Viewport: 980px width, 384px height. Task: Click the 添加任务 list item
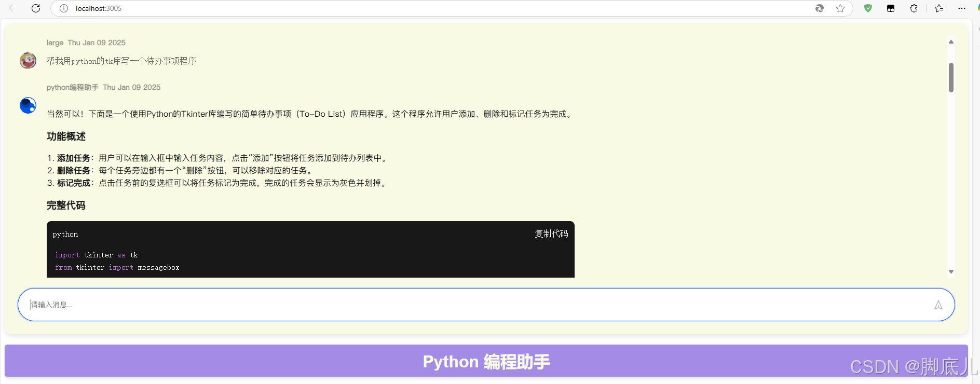pyautogui.click(x=218, y=158)
